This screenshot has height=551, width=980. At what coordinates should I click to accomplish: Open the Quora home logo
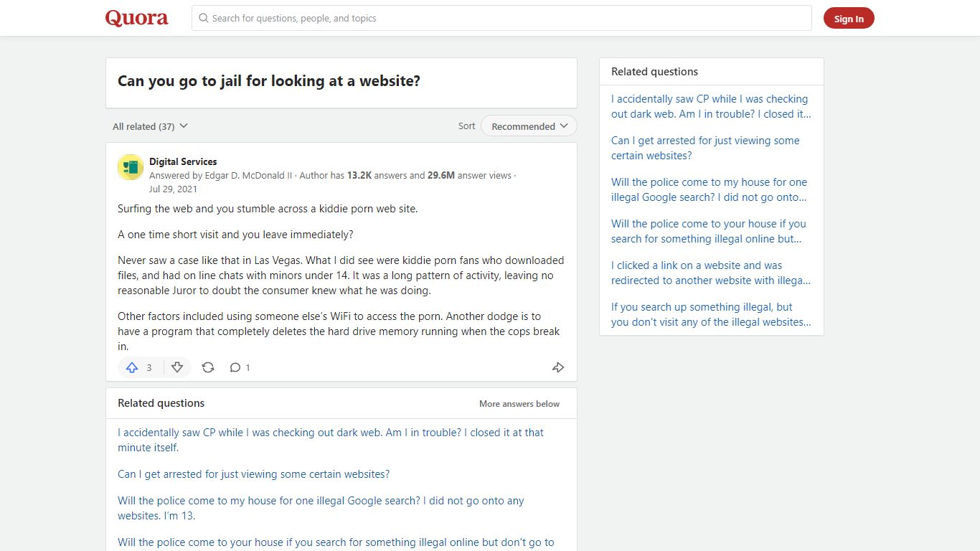click(x=136, y=18)
